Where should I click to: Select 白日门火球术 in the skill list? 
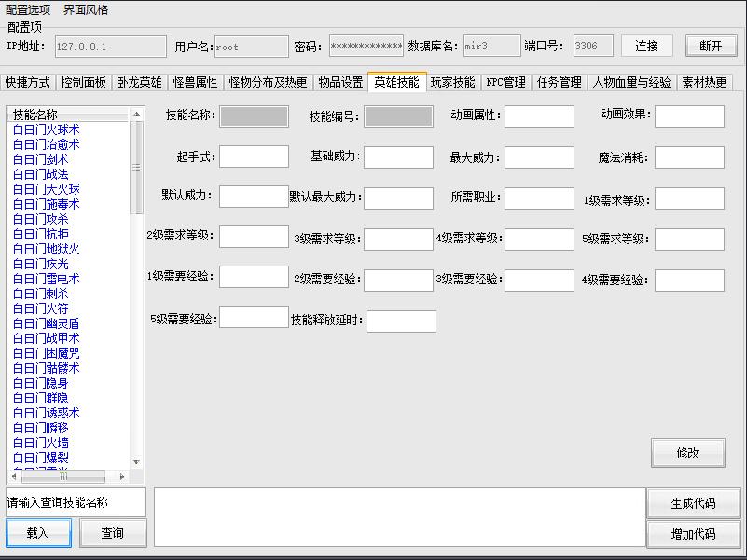click(47, 130)
